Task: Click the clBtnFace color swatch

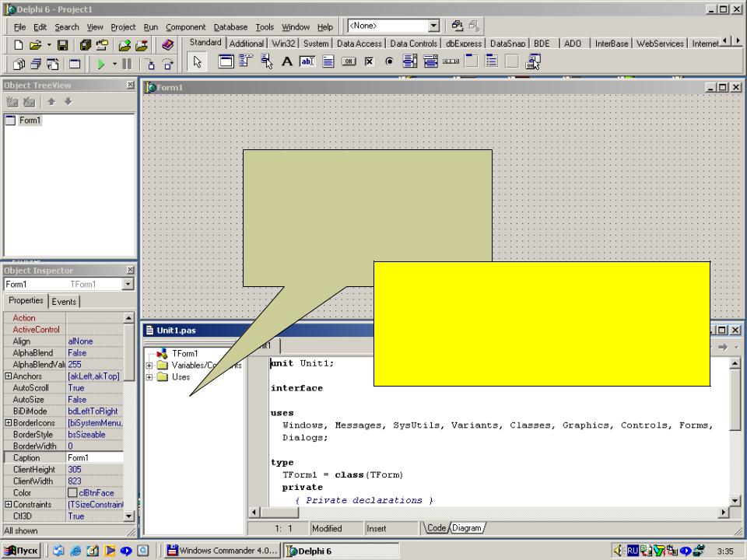Action: point(72,493)
